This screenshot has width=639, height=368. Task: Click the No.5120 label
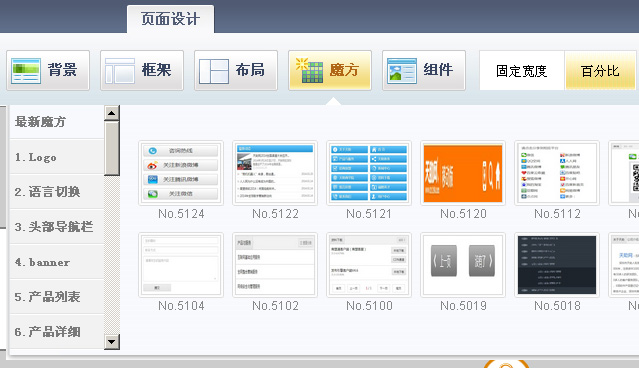(x=463, y=214)
